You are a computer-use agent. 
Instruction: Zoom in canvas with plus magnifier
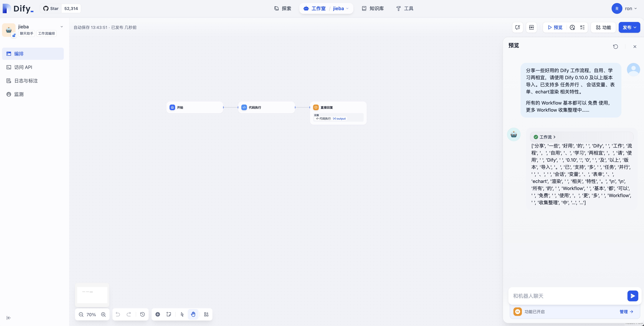click(x=103, y=315)
